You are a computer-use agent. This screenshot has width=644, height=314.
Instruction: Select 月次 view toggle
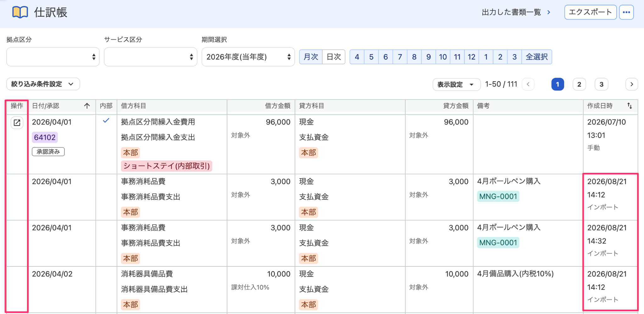311,57
